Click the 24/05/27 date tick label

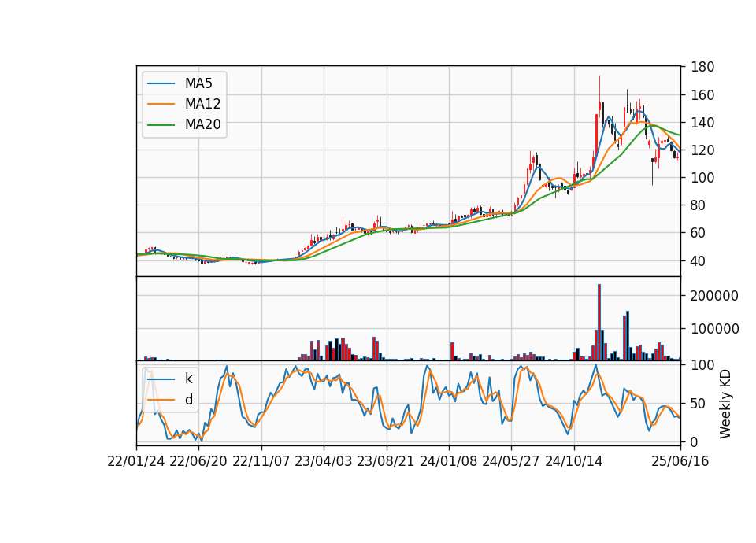[510, 461]
